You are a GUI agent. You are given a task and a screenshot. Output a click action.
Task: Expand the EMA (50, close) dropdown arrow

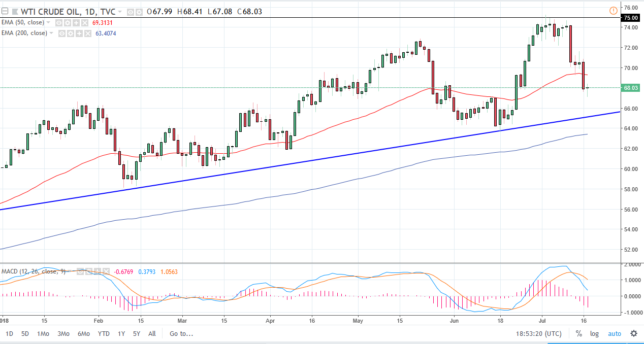[48, 22]
